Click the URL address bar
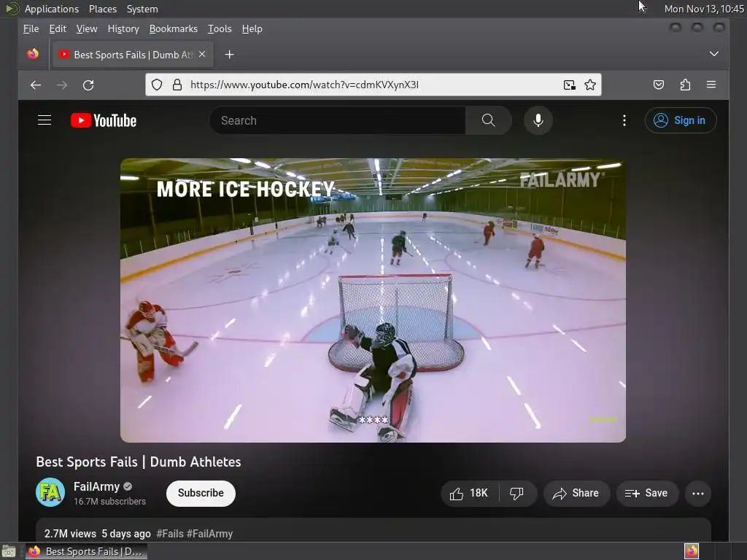Screen dimensions: 747x560 [x=371, y=85]
